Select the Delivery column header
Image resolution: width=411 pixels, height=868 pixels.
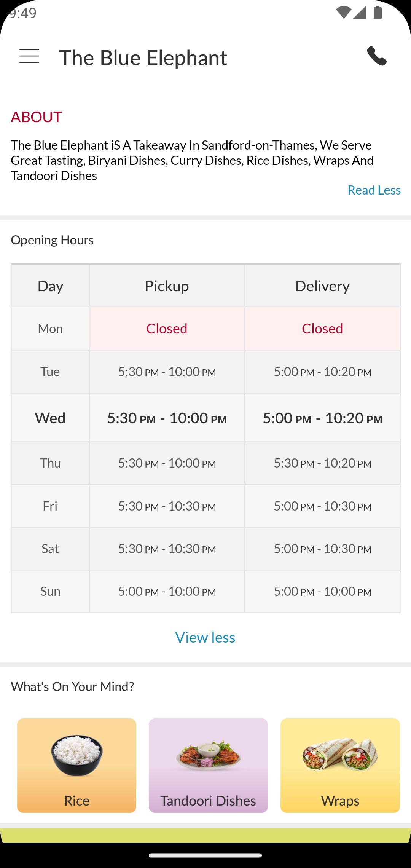(322, 286)
